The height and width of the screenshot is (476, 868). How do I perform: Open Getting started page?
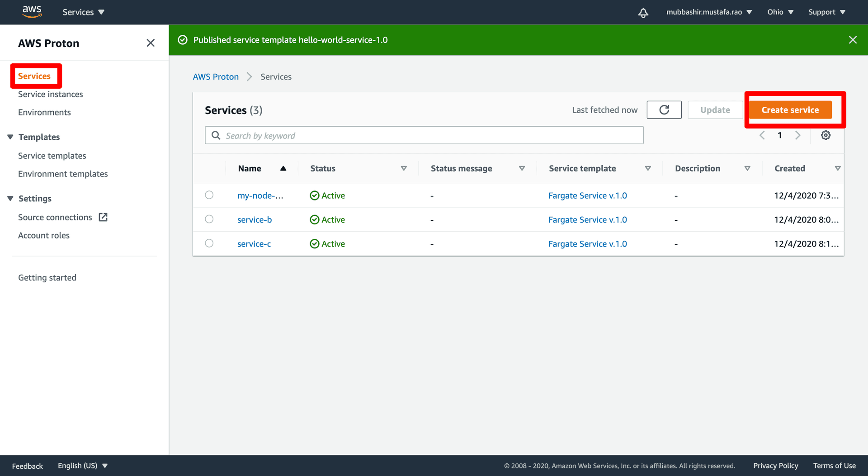47,277
